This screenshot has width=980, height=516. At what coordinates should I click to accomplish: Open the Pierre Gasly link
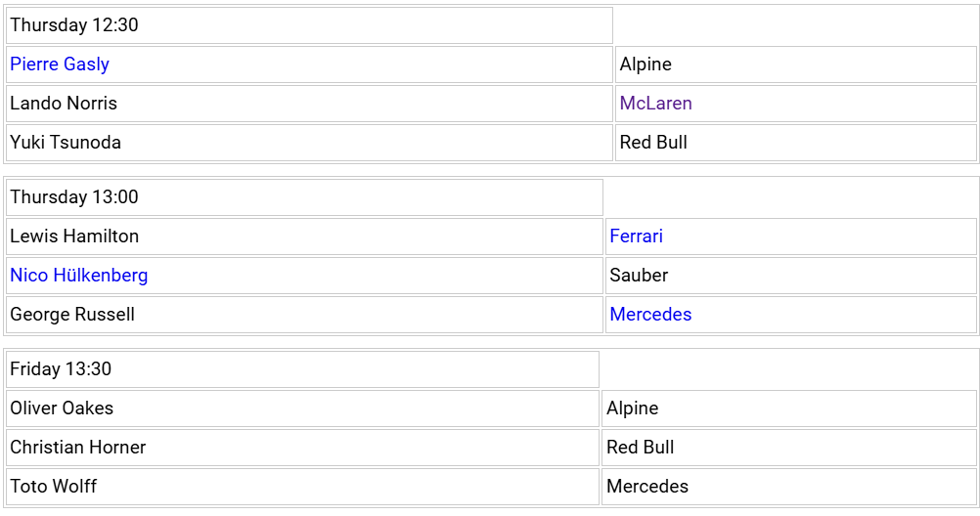(x=60, y=64)
